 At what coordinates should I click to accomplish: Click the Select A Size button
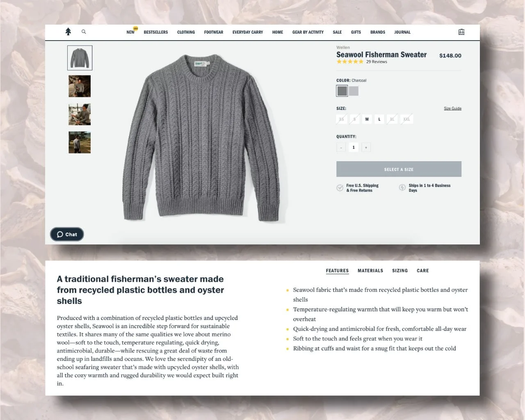399,169
